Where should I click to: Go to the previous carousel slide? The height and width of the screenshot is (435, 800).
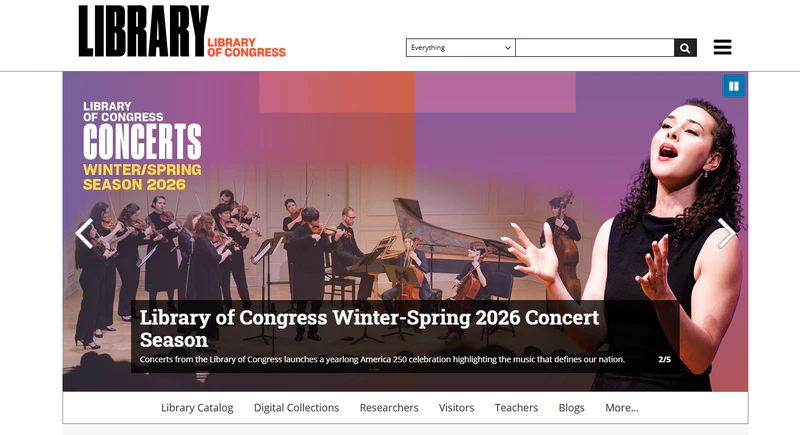[x=85, y=233]
